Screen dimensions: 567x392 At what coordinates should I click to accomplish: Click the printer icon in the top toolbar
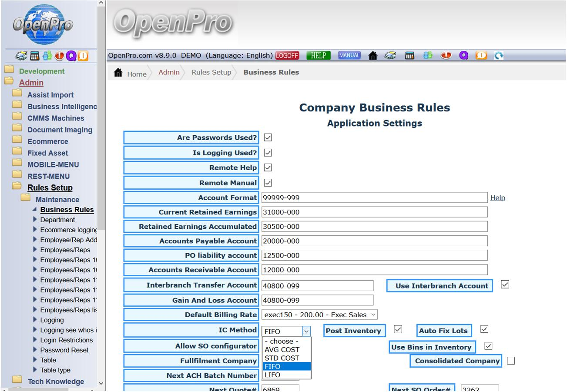(x=389, y=56)
